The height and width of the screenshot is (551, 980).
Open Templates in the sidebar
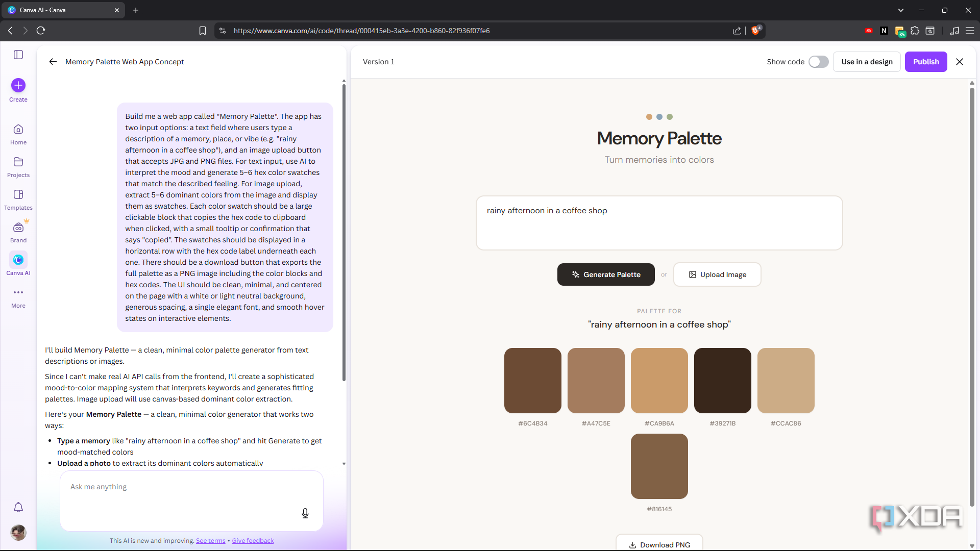[x=18, y=200]
